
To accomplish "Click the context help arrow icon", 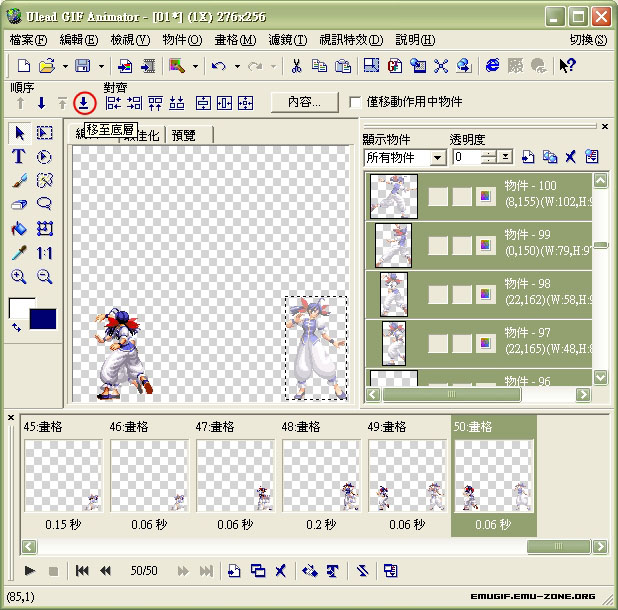I will pos(568,65).
